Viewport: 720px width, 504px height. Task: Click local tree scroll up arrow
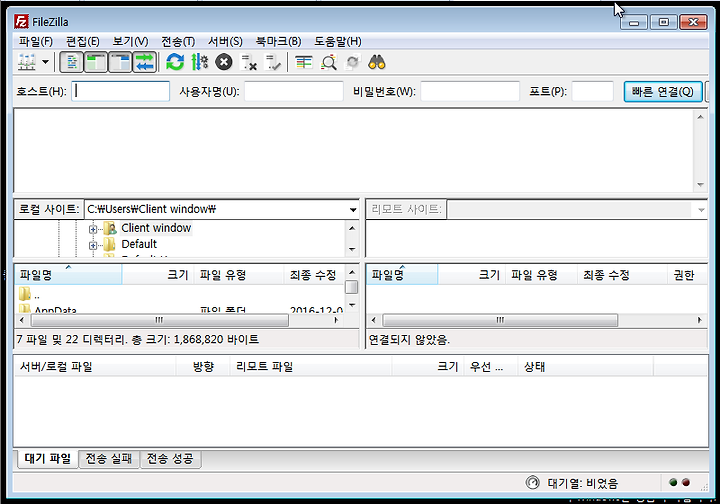352,228
